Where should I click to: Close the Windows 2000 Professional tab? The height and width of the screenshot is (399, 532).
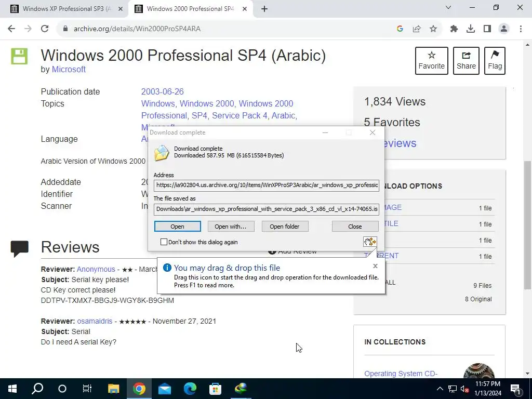click(245, 9)
